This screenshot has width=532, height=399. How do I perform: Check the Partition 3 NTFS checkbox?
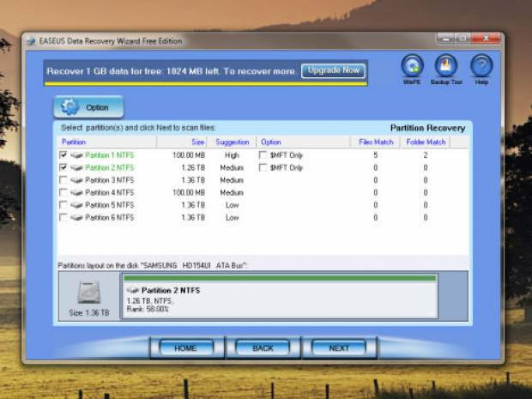(63, 180)
